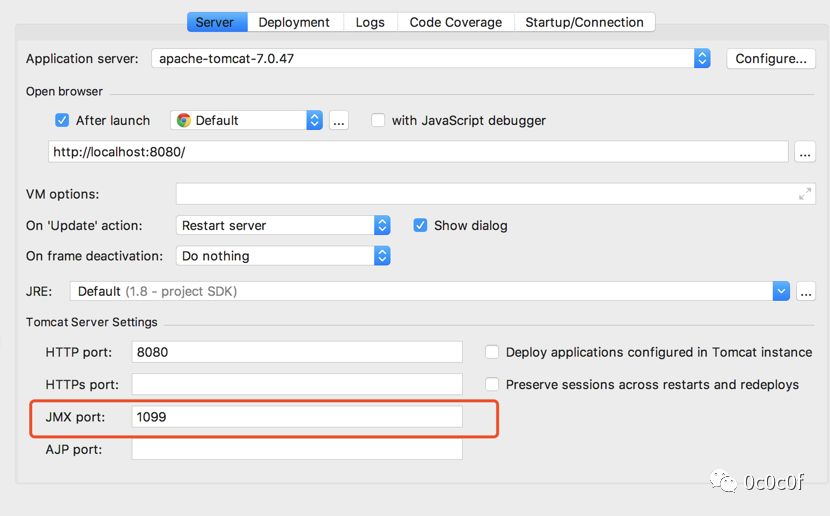
Task: Switch to Code Coverage tab
Action: 456,22
